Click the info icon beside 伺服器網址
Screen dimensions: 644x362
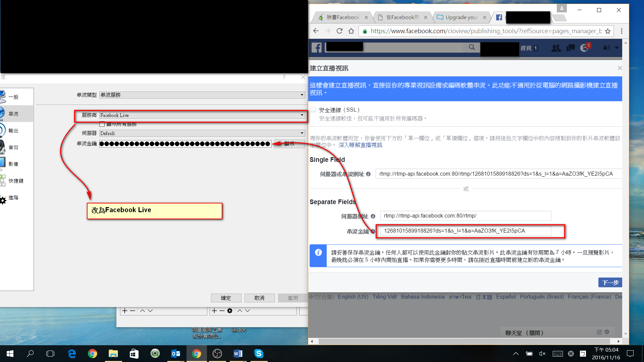[x=373, y=216]
